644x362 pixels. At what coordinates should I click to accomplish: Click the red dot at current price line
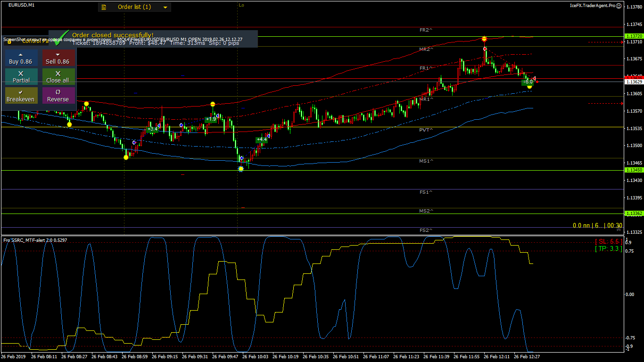(537, 82)
